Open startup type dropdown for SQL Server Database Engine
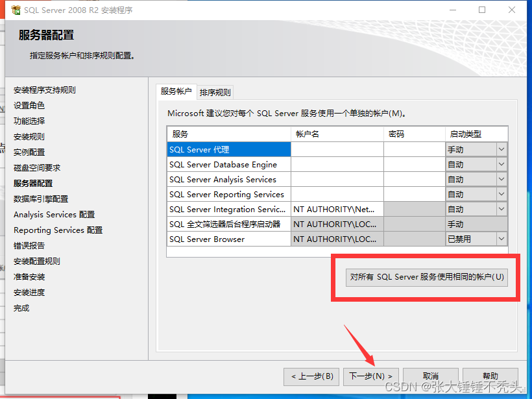The image size is (532, 399). pyautogui.click(x=501, y=164)
